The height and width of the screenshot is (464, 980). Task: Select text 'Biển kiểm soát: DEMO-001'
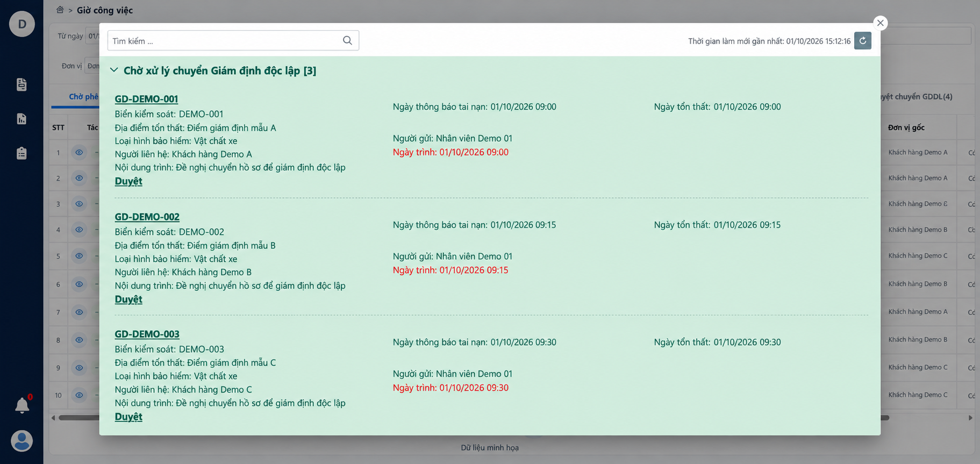coord(169,114)
